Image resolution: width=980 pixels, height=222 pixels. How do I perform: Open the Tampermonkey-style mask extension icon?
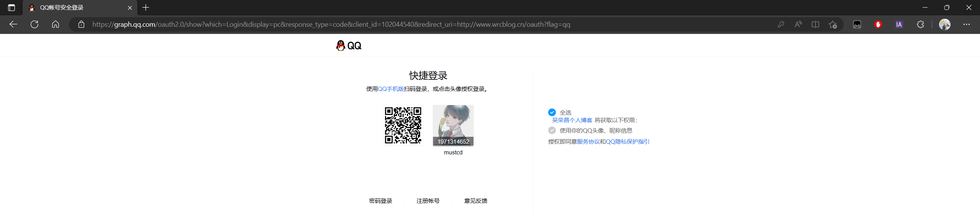pos(857,24)
